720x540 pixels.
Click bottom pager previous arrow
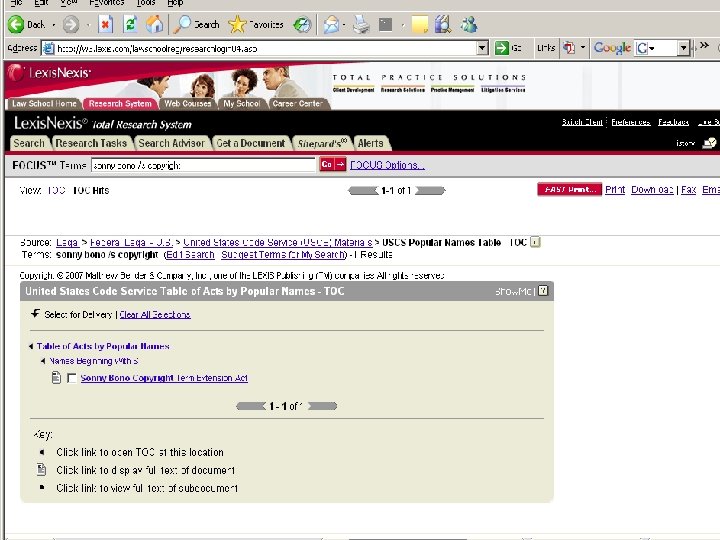(x=251, y=406)
